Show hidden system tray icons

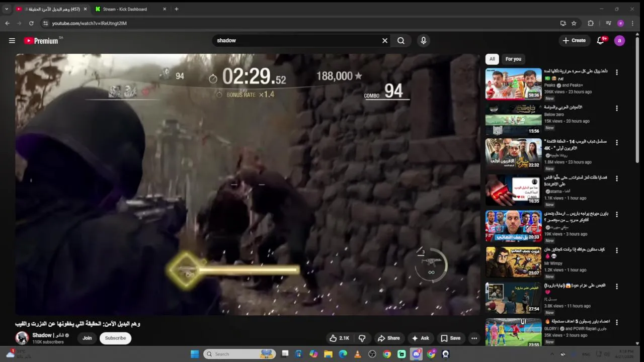click(552, 354)
